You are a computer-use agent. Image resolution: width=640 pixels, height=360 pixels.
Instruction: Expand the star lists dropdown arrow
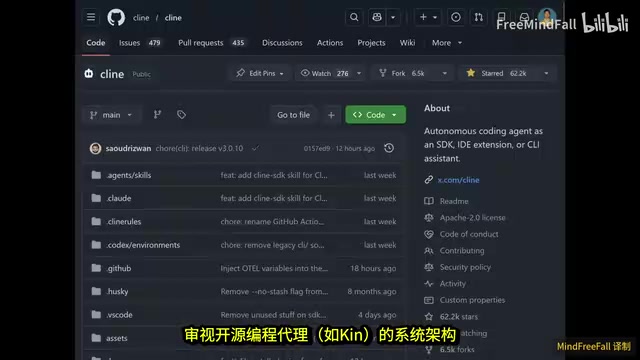[546, 73]
